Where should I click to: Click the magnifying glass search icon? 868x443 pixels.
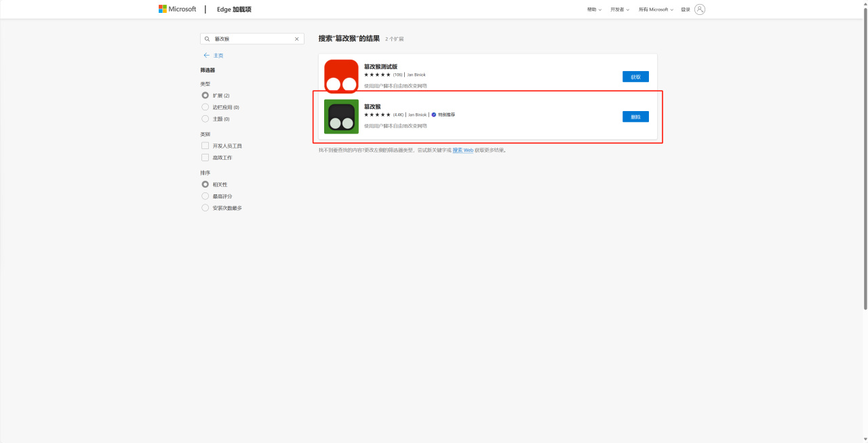click(207, 39)
